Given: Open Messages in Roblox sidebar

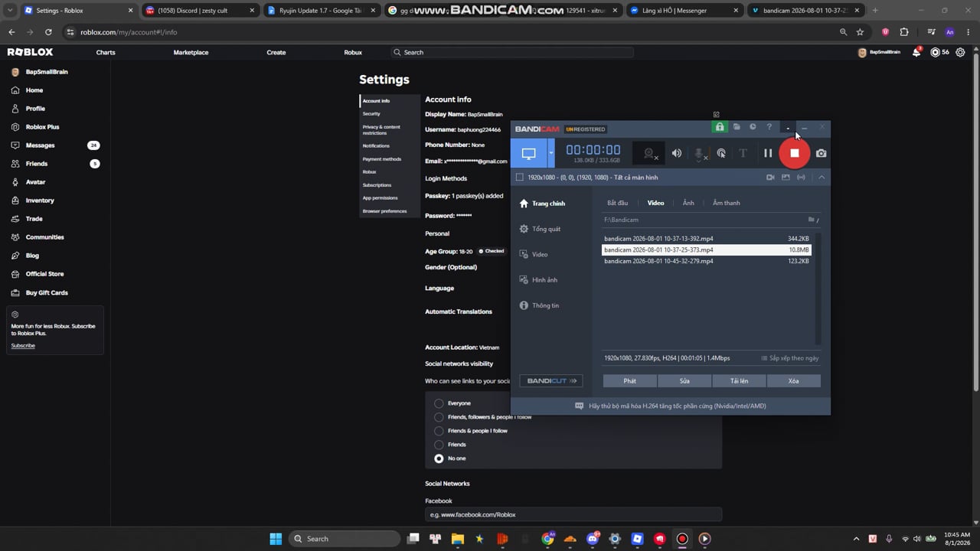Looking at the screenshot, I should 40,145.
